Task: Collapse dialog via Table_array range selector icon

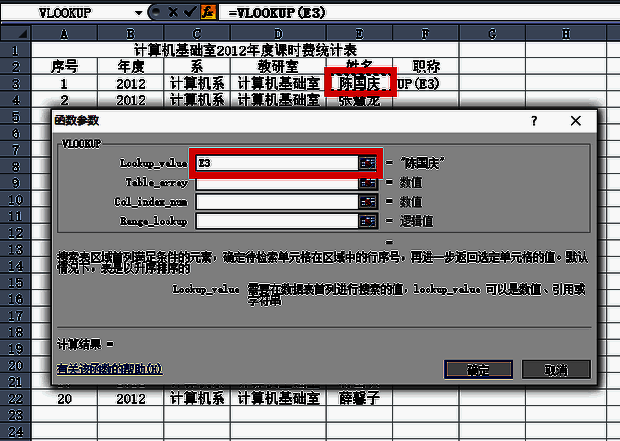Action: pyautogui.click(x=368, y=182)
